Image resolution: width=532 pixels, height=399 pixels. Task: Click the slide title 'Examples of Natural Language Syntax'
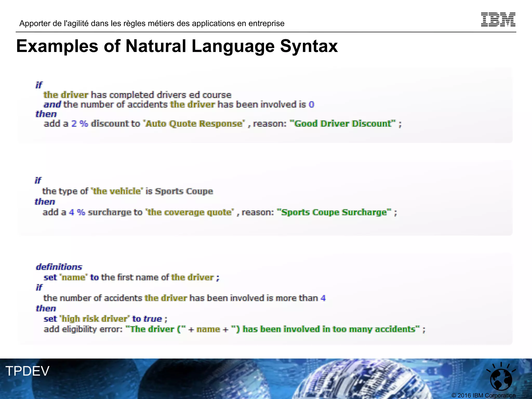[177, 46]
